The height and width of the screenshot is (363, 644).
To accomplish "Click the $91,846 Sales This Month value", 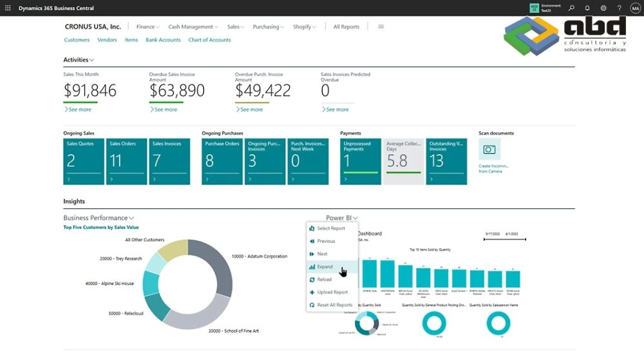I will coord(90,90).
